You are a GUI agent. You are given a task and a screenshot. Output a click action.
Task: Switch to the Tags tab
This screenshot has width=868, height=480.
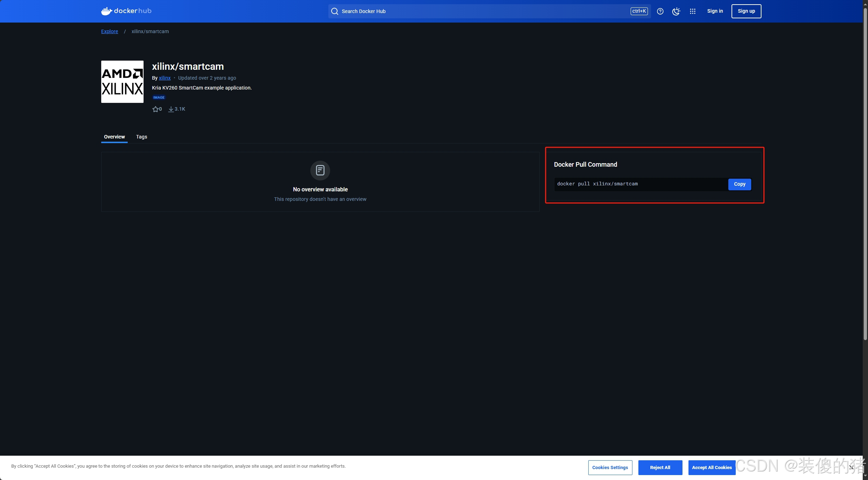pos(141,137)
